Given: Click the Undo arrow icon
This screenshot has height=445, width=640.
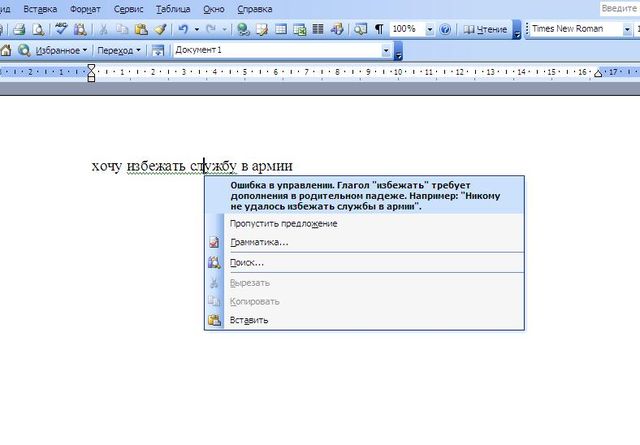Looking at the screenshot, I should click(x=183, y=30).
